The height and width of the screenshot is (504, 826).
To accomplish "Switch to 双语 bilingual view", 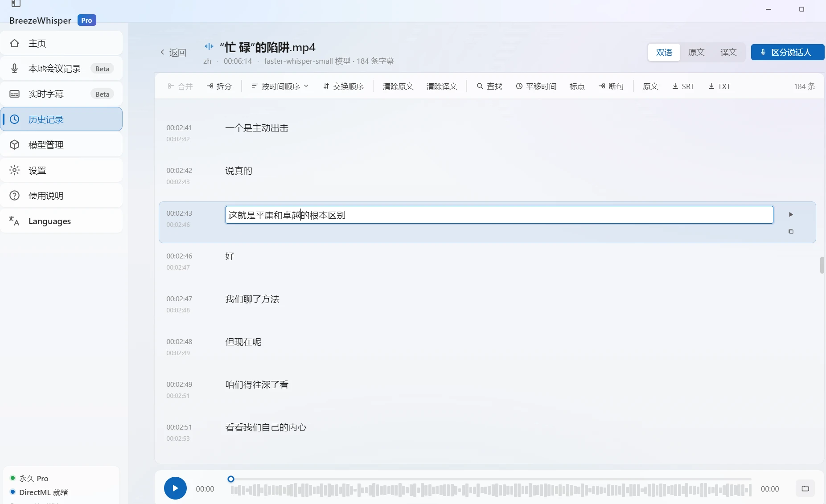I will tap(664, 53).
